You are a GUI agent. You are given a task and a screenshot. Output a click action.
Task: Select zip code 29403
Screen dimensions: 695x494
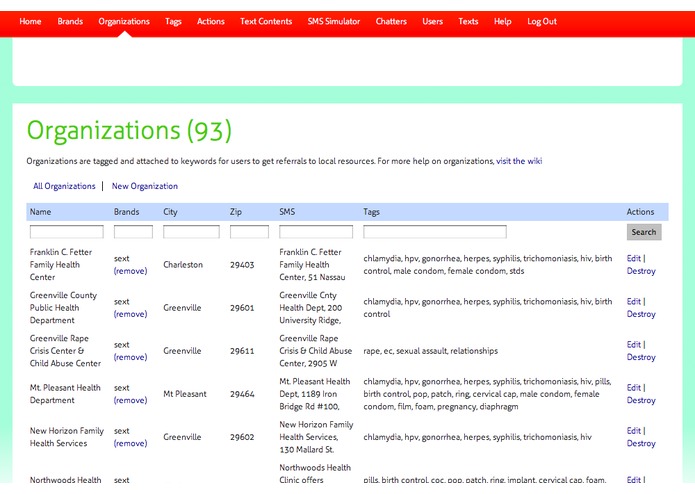pyautogui.click(x=242, y=265)
